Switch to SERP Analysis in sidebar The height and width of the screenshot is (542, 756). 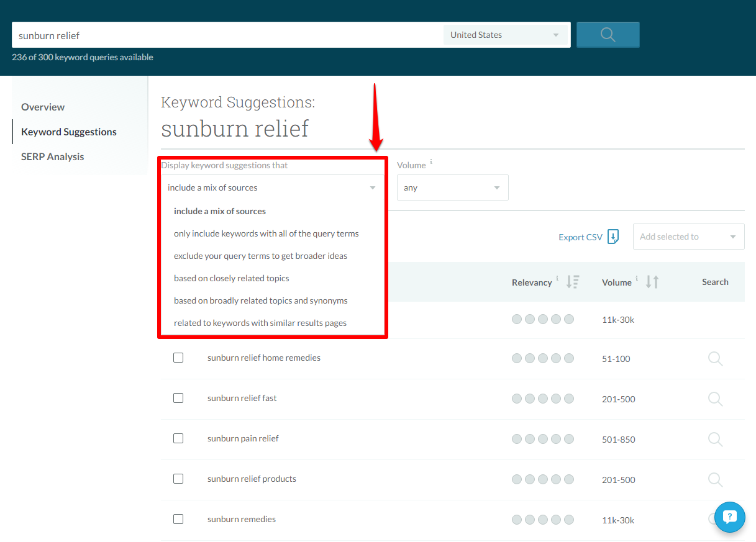[52, 156]
